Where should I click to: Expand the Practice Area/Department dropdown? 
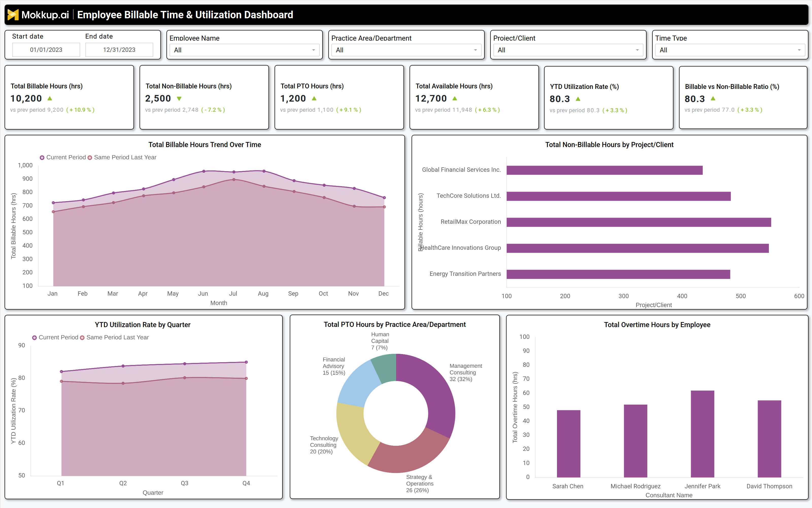click(x=406, y=50)
